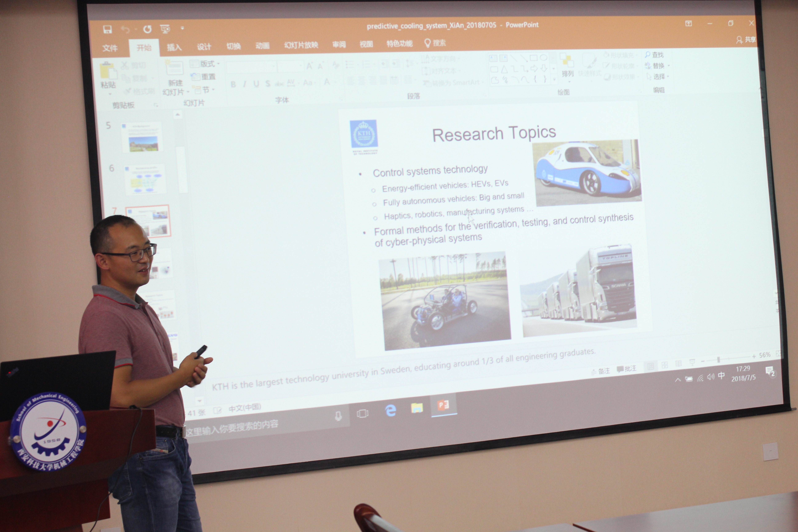Click the ribbon display options icon
The width and height of the screenshot is (798, 532).
coord(688,23)
